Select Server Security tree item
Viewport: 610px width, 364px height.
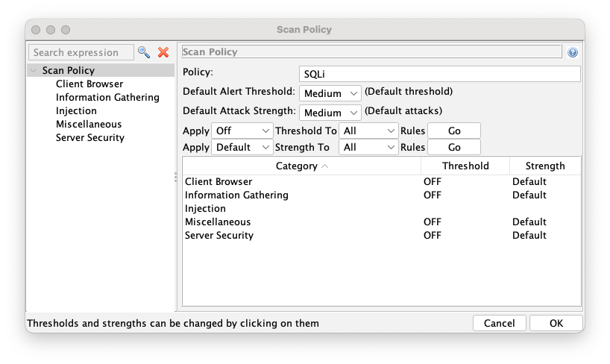90,138
